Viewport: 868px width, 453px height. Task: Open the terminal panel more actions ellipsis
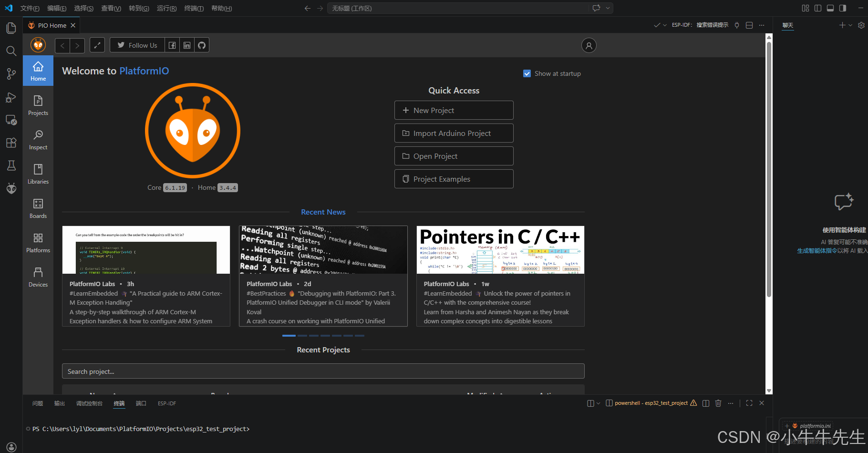click(x=731, y=403)
